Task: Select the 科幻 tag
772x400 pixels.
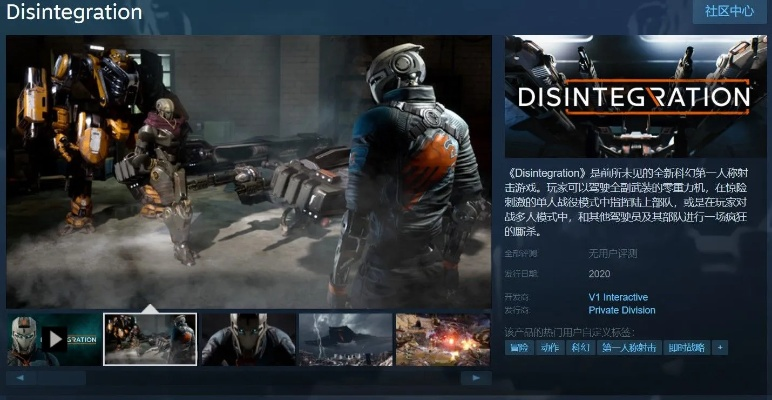Action: (x=579, y=347)
